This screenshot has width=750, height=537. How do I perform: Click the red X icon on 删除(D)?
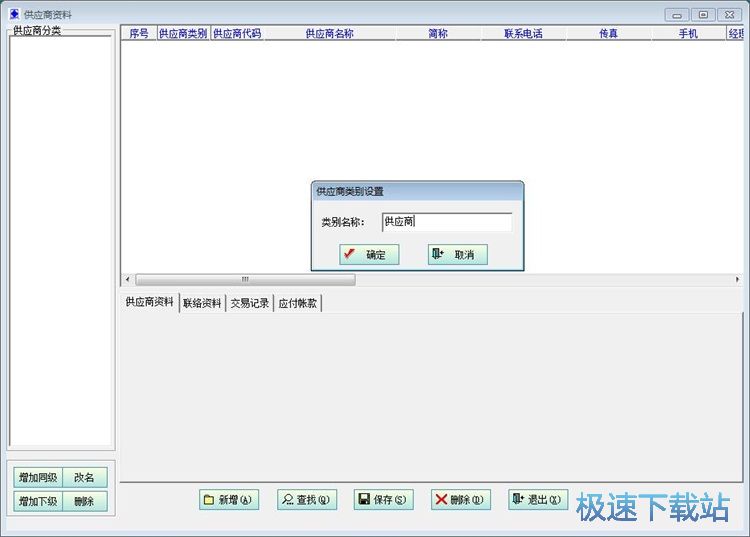click(x=441, y=499)
